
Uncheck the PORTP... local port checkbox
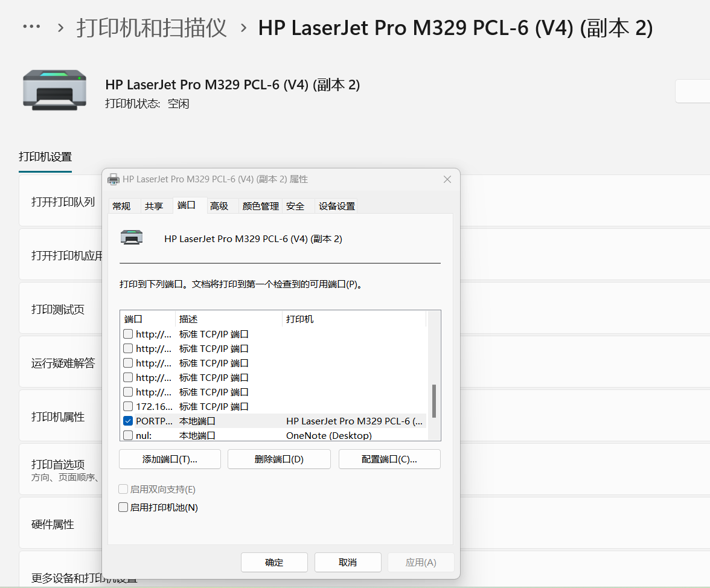[x=127, y=421]
